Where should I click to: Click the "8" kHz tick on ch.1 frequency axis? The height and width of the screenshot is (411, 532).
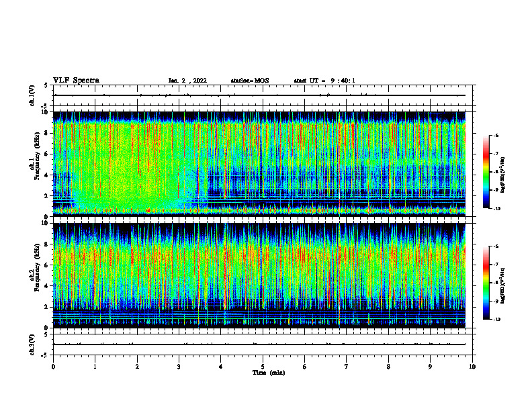(47, 133)
